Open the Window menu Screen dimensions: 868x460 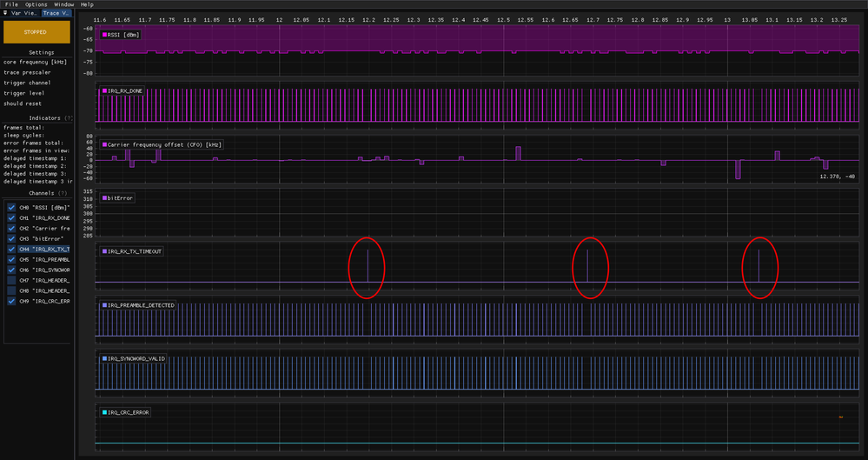click(63, 4)
